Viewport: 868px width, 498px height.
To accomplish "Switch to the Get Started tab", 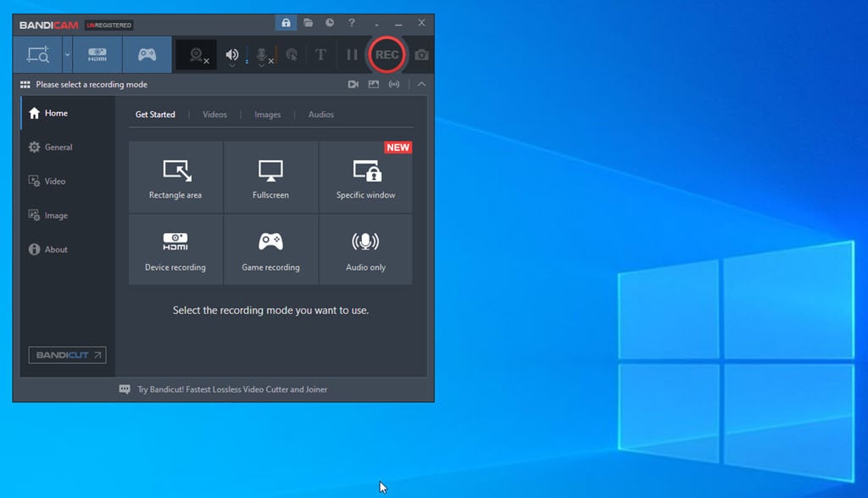I will pos(155,115).
